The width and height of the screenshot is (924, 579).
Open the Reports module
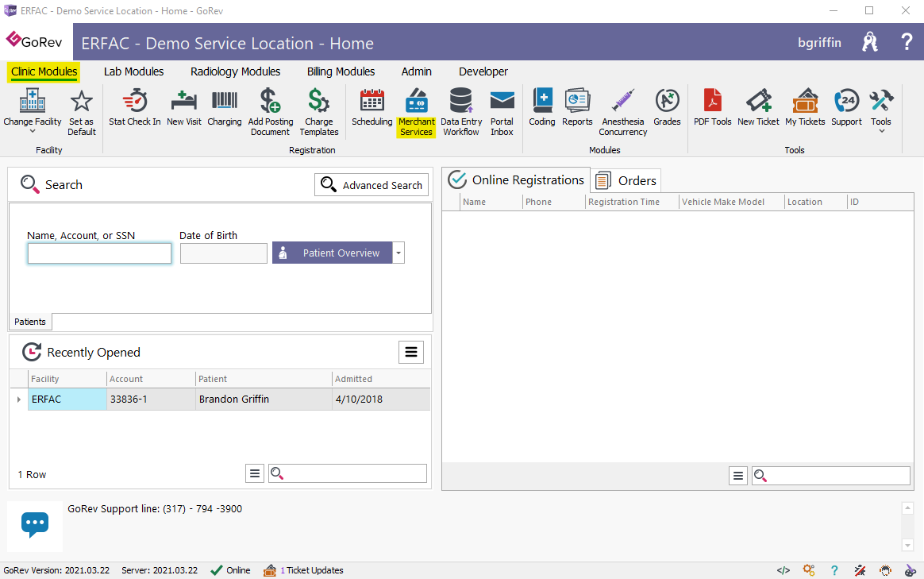coord(578,107)
